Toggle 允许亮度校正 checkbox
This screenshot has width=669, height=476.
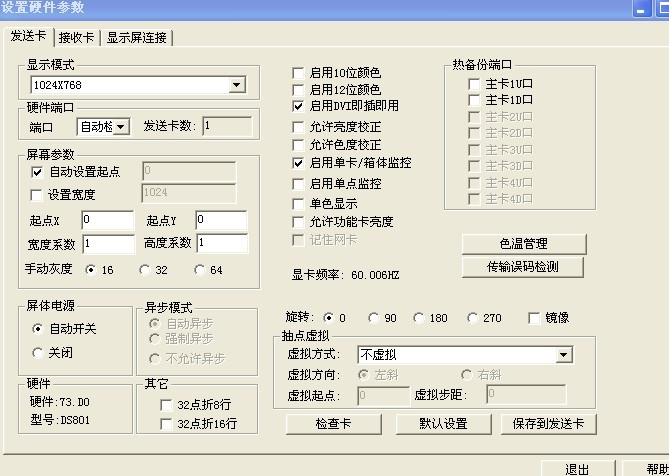click(298, 127)
